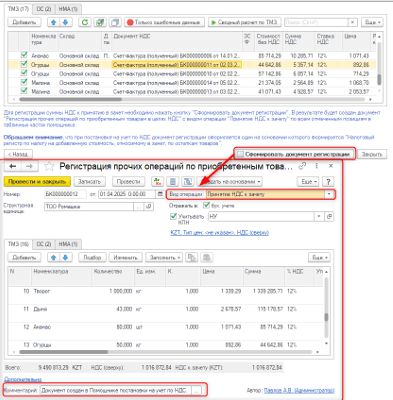Uncheck the Ананас row checkbox in assistant
This screenshot has height=400, width=393.
[x=24, y=55]
